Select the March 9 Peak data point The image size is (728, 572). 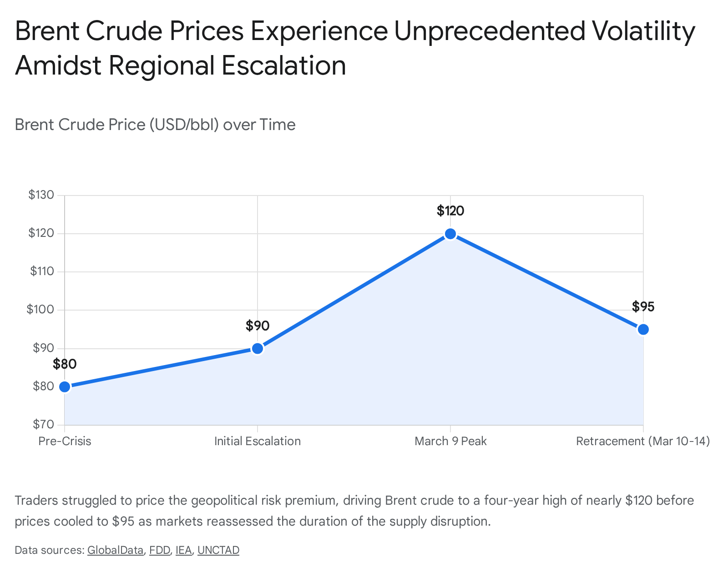[450, 234]
